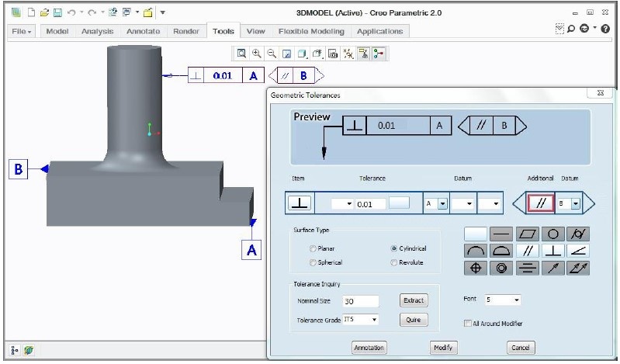Open the display style cube icon
The image size is (620, 364).
coord(303,54)
